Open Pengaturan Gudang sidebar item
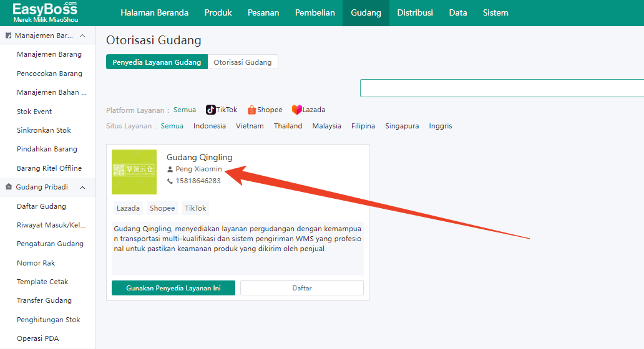The image size is (644, 349). point(50,244)
